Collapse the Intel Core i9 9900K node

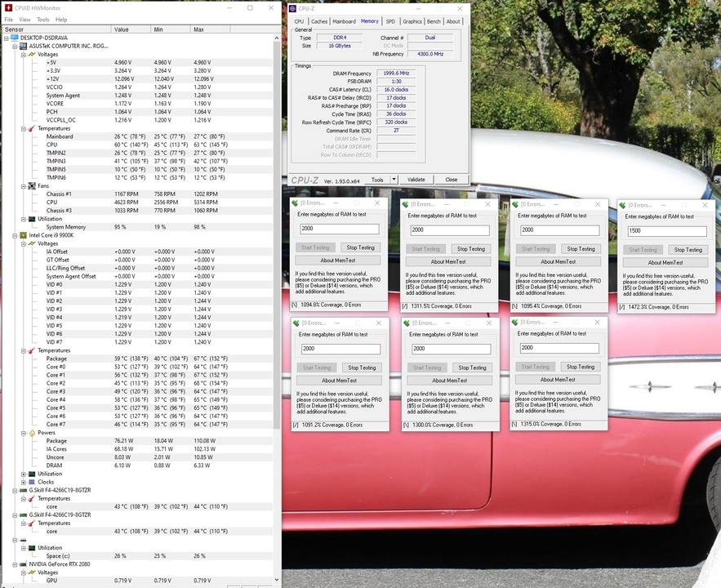click(15, 235)
